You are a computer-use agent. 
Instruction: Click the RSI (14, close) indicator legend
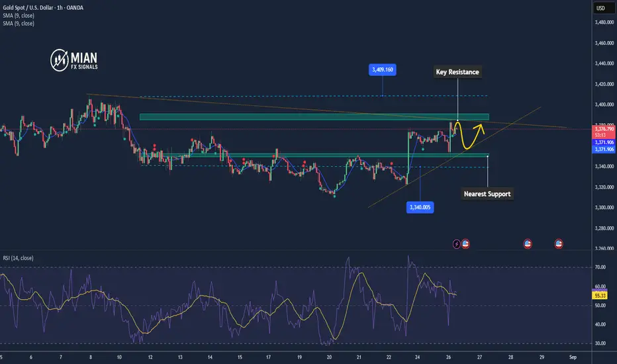18,258
